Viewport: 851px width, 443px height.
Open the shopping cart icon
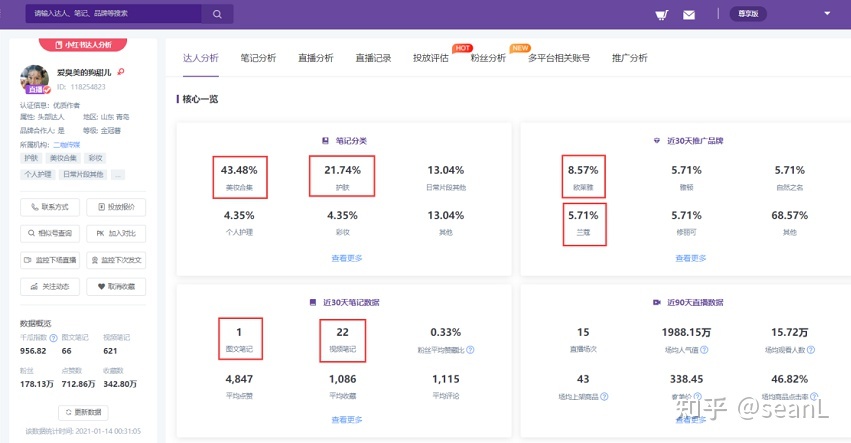pos(662,15)
